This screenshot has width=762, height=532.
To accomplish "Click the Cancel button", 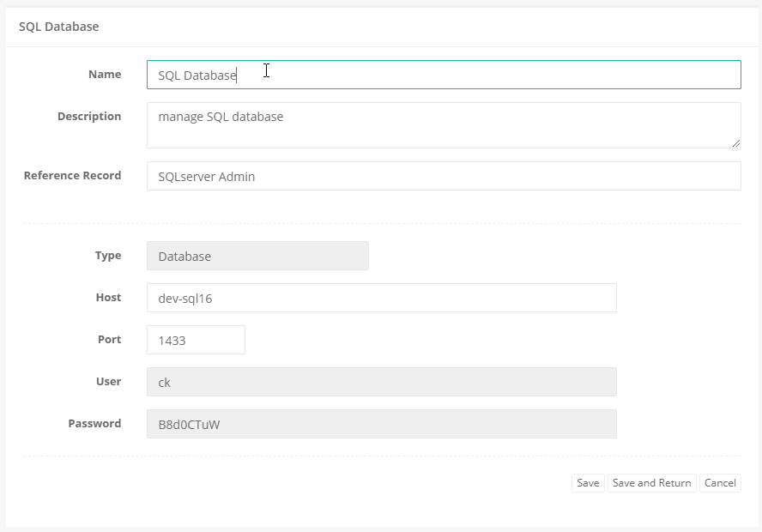I will [x=720, y=482].
